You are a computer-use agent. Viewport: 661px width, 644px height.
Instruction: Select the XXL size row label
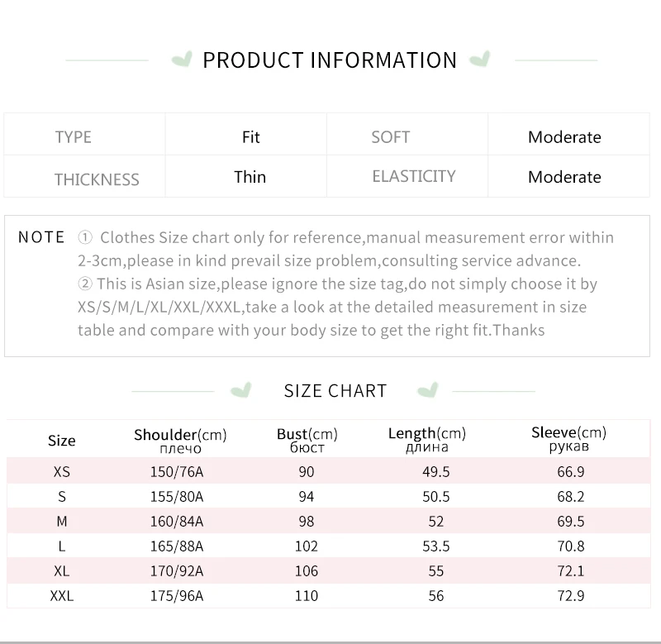pyautogui.click(x=62, y=595)
